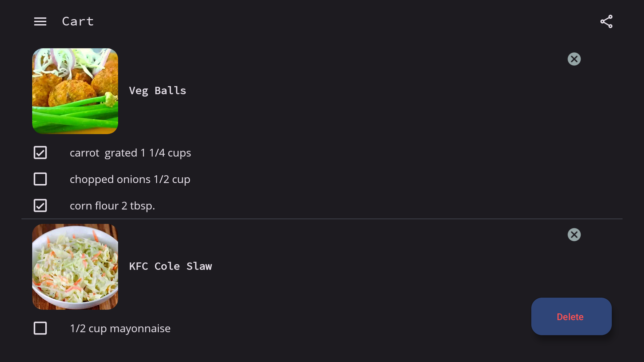Click the corn flour 2 tbsp. label
Image resolution: width=644 pixels, height=362 pixels.
point(112,206)
